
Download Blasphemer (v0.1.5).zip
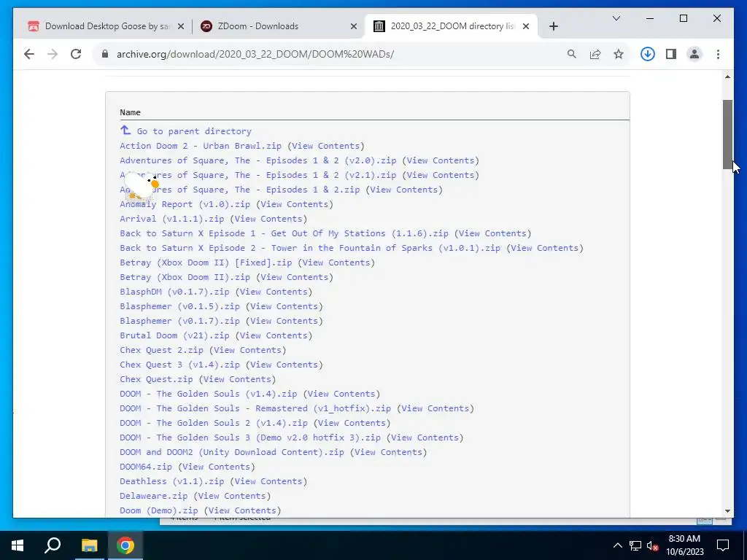pos(179,306)
